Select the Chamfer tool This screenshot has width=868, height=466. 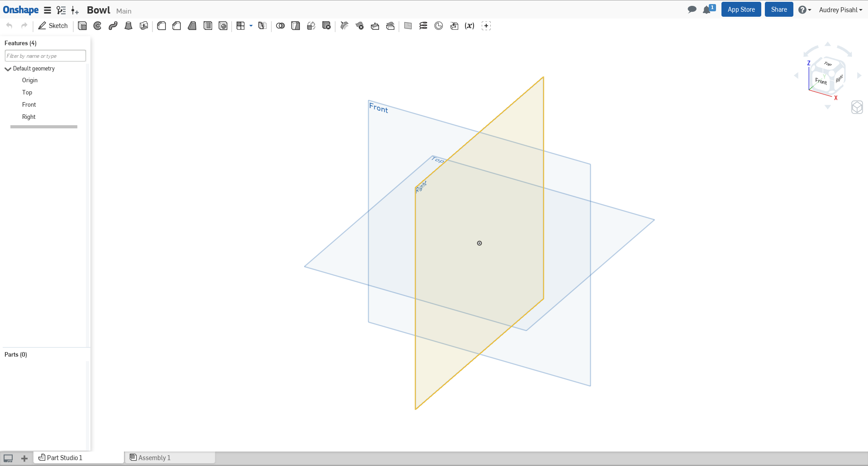click(x=177, y=26)
